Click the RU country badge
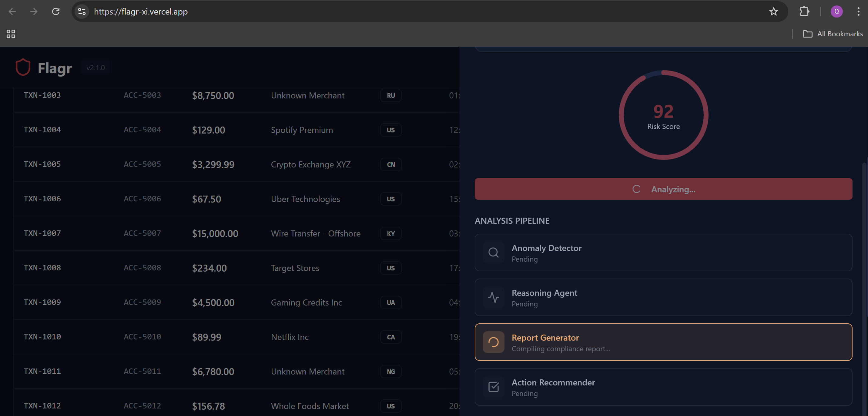The image size is (868, 416). pos(390,96)
